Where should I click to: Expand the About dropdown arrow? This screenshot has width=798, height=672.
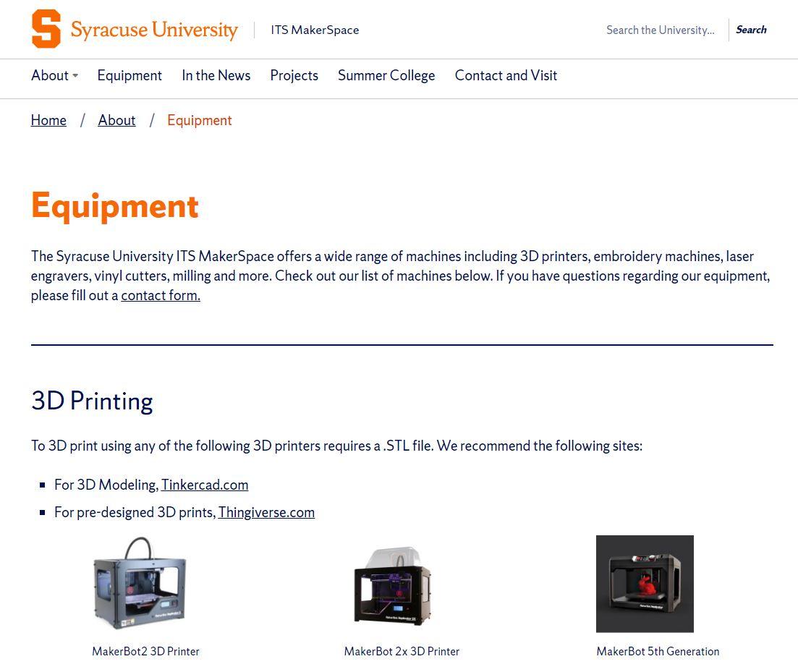(x=75, y=76)
